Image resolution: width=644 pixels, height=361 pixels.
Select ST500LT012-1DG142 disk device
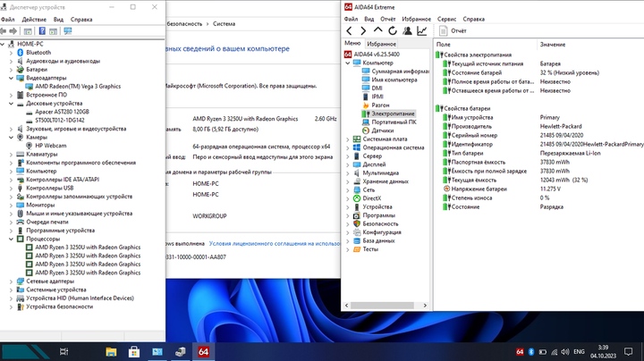coord(55,121)
